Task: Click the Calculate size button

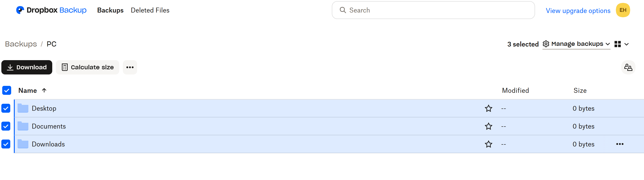Action: tap(88, 67)
